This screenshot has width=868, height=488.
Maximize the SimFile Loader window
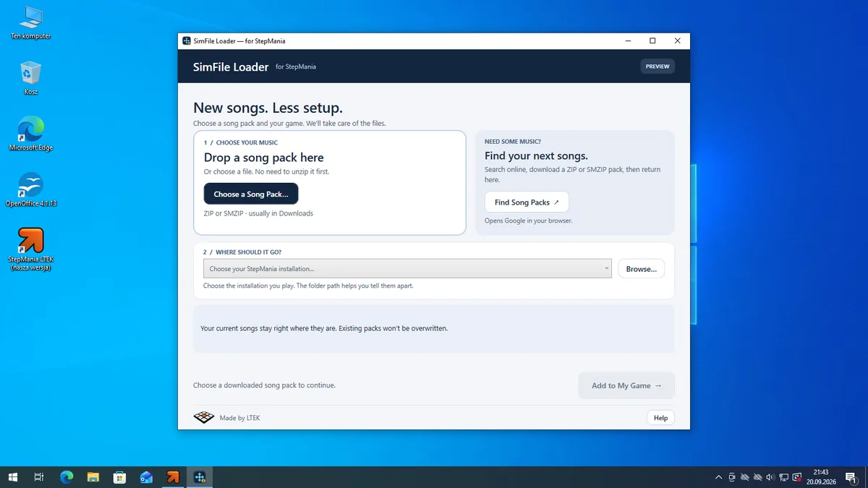point(652,41)
